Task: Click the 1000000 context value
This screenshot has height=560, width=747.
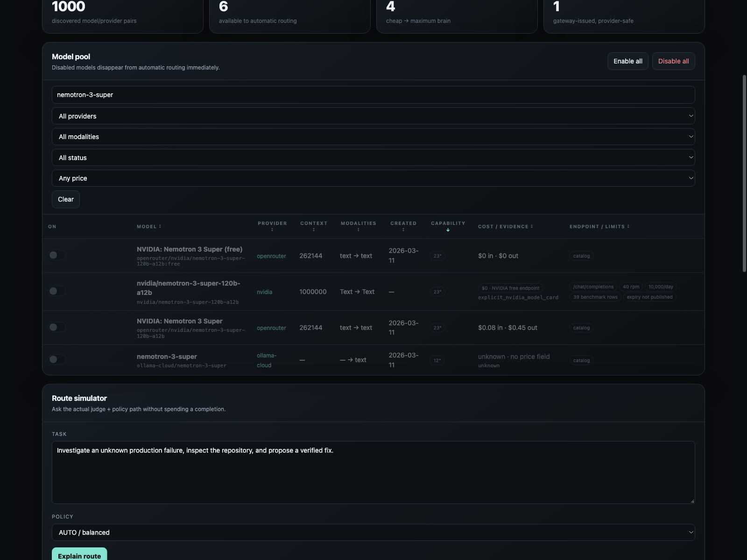Action: point(313,292)
